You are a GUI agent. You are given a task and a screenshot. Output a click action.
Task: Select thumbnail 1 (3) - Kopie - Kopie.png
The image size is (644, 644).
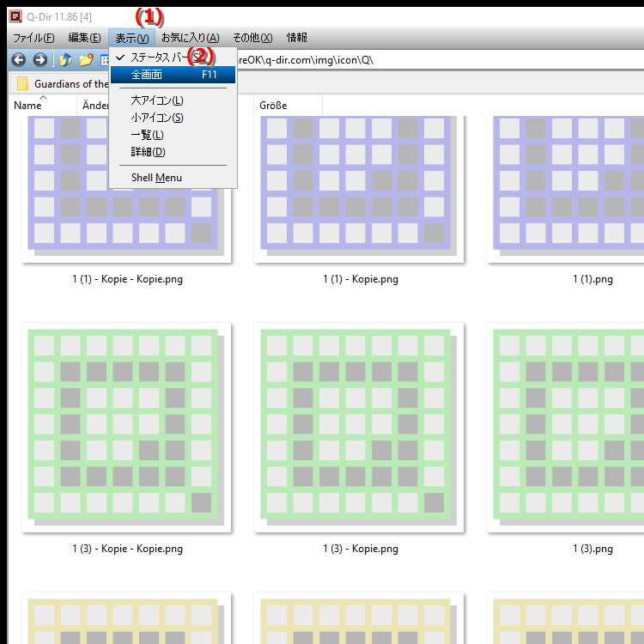pos(126,428)
